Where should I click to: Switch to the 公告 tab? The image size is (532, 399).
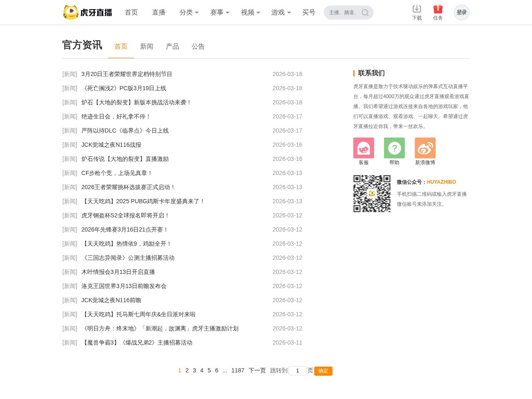click(198, 46)
